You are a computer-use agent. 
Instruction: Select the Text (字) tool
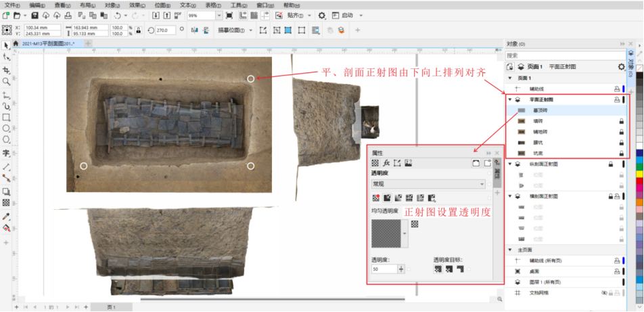[6, 153]
